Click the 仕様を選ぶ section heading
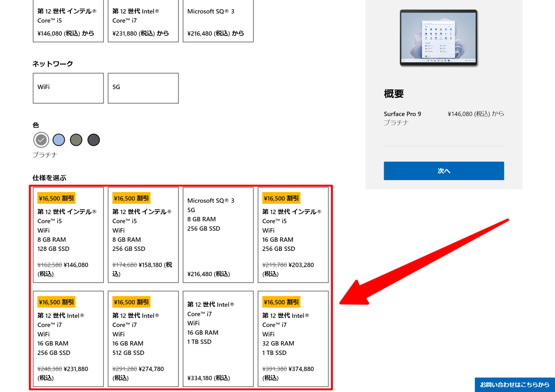The image size is (555, 392). [x=49, y=178]
